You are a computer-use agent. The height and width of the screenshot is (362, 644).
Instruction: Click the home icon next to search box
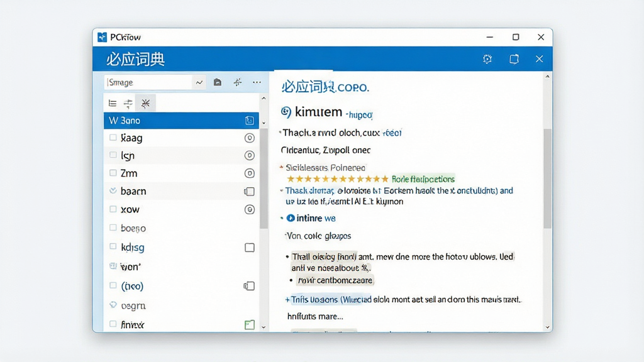(217, 82)
